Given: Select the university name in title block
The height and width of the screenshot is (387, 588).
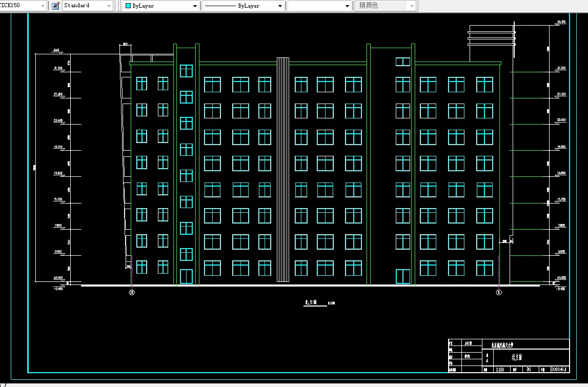Looking at the screenshot, I should coord(502,344).
